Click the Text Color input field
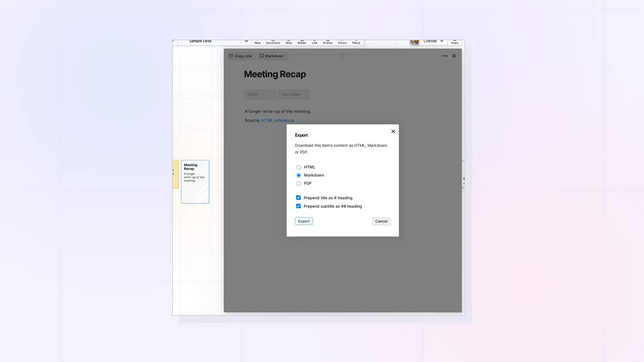 coord(293,95)
